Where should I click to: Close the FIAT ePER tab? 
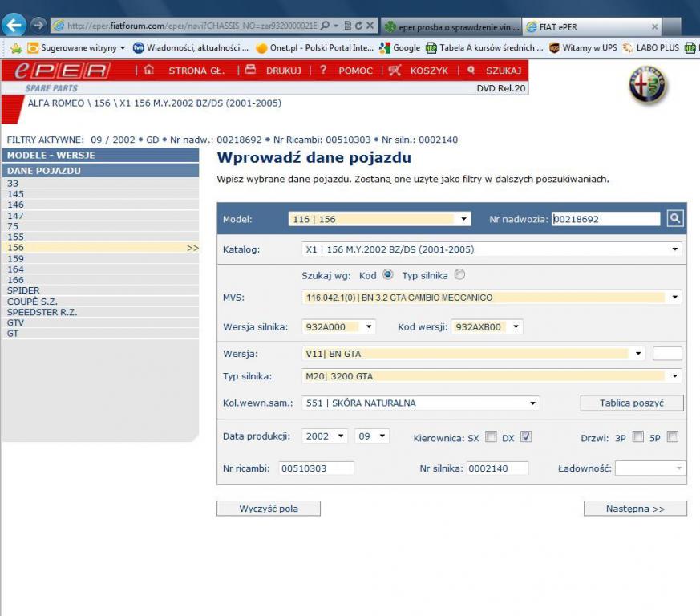pos(654,26)
